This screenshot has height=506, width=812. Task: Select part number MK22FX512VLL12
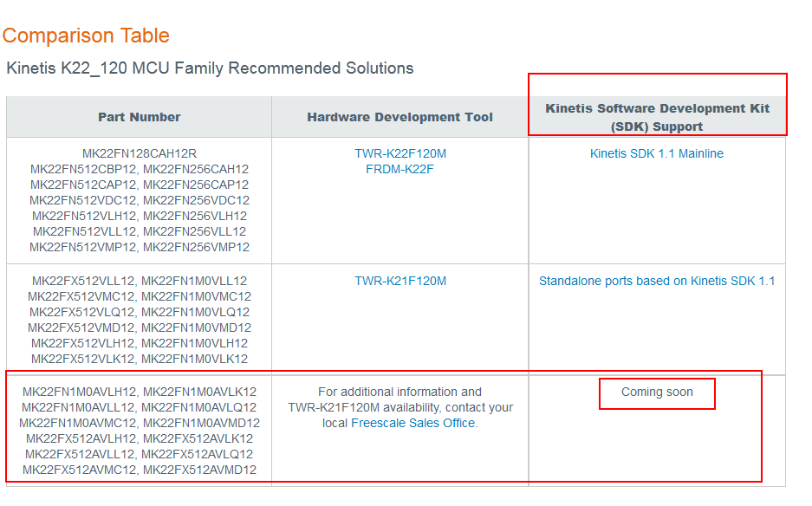pos(83,281)
